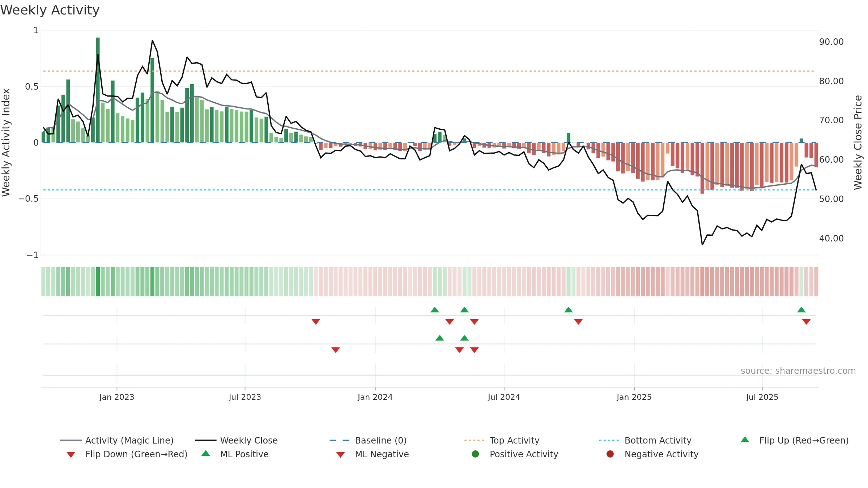This screenshot has height=488, width=868.
Task: Click the ML Negative marker in Nov 2023
Action: tap(336, 350)
